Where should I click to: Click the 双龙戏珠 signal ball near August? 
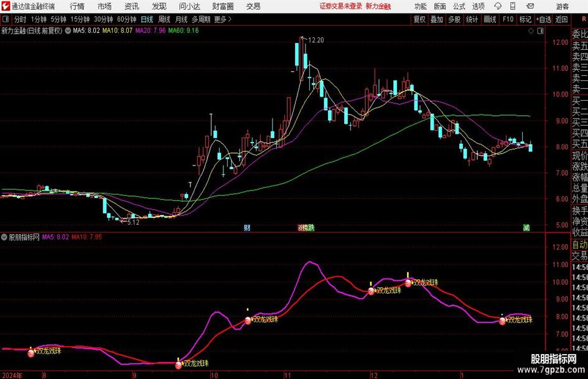[31, 353]
